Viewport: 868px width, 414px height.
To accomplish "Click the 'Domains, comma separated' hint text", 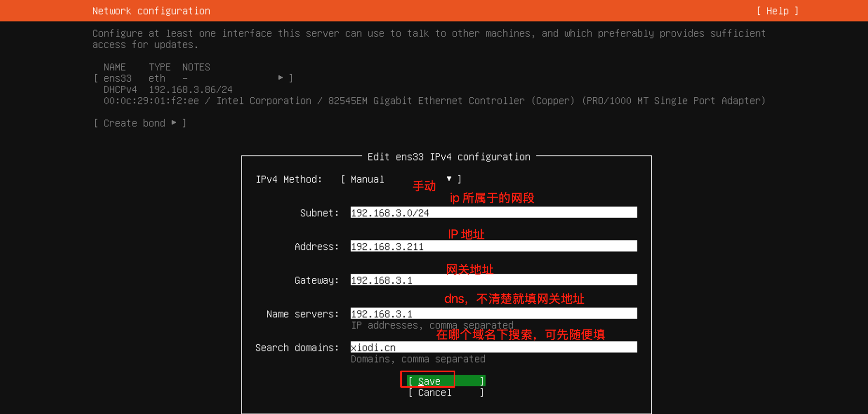I will (418, 359).
